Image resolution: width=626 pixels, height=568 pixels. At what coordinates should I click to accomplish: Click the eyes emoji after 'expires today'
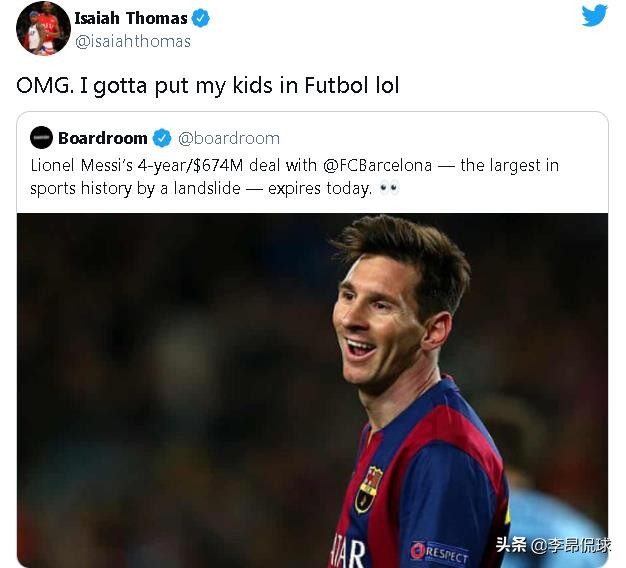[389, 188]
